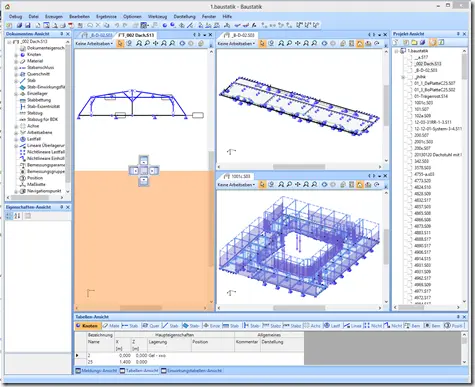Select the pointer tool in Dach.S13 view toolbar
Screen dimensions: 475x387
(120, 44)
